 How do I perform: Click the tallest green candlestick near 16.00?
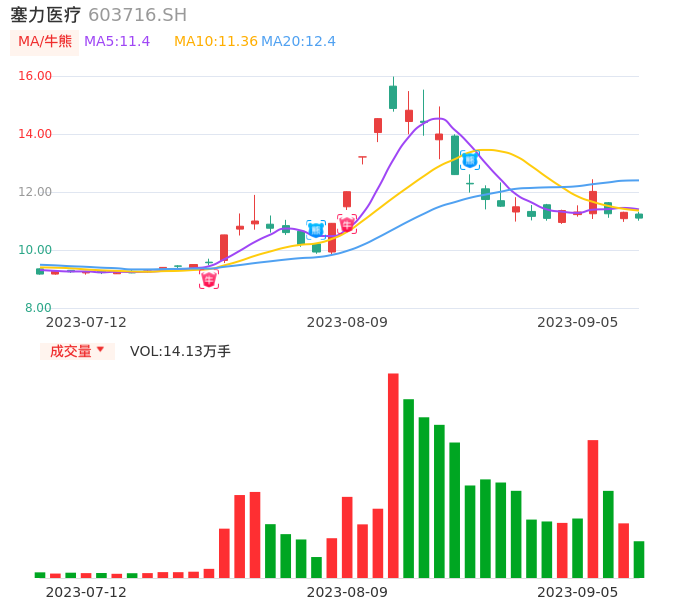pos(393,97)
